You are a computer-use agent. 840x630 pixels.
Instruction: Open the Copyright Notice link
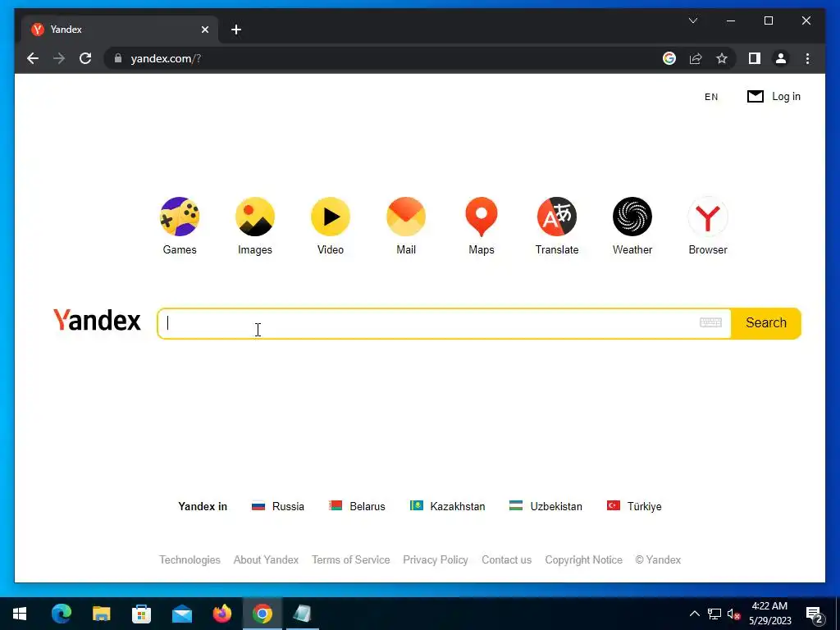point(583,559)
